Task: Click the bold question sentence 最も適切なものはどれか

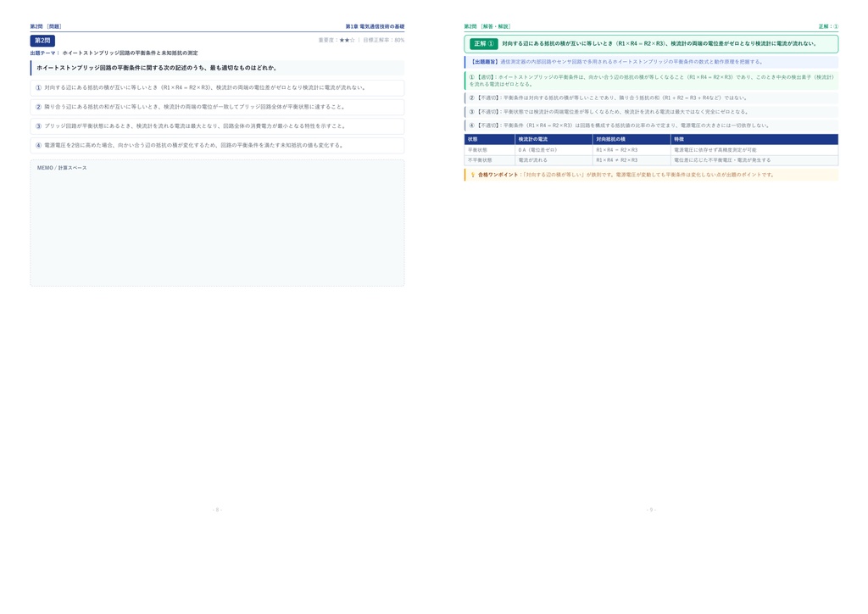Action: [217, 68]
